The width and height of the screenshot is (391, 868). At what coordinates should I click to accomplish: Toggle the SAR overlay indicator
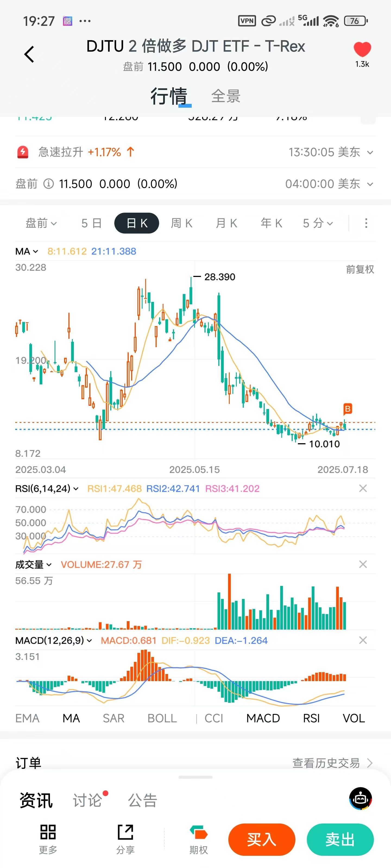pyautogui.click(x=114, y=718)
